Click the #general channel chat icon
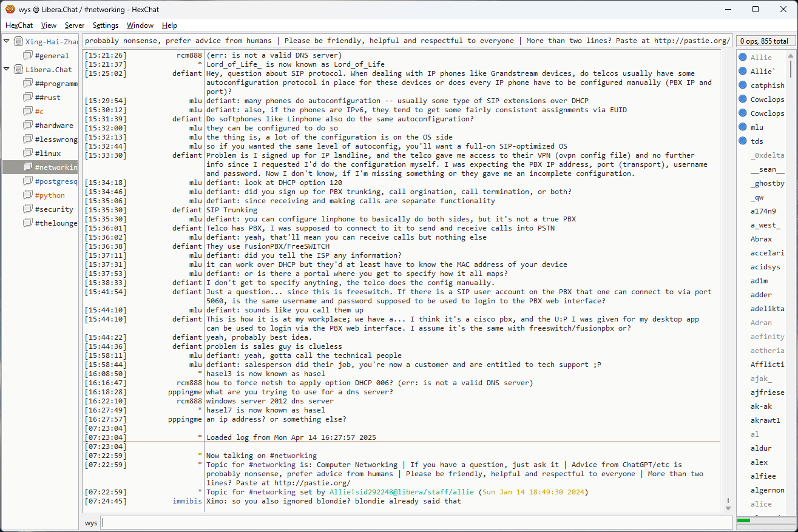Screen dimensions: 798x532 (28, 56)
